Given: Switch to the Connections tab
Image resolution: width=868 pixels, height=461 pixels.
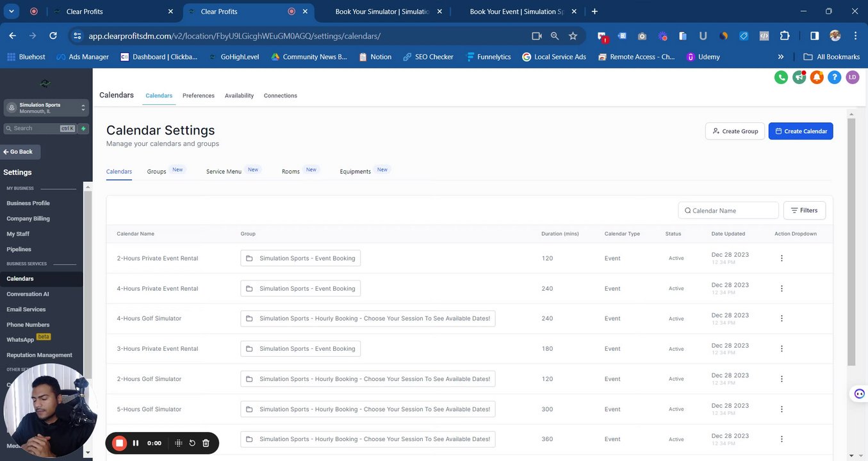Looking at the screenshot, I should coord(281,95).
